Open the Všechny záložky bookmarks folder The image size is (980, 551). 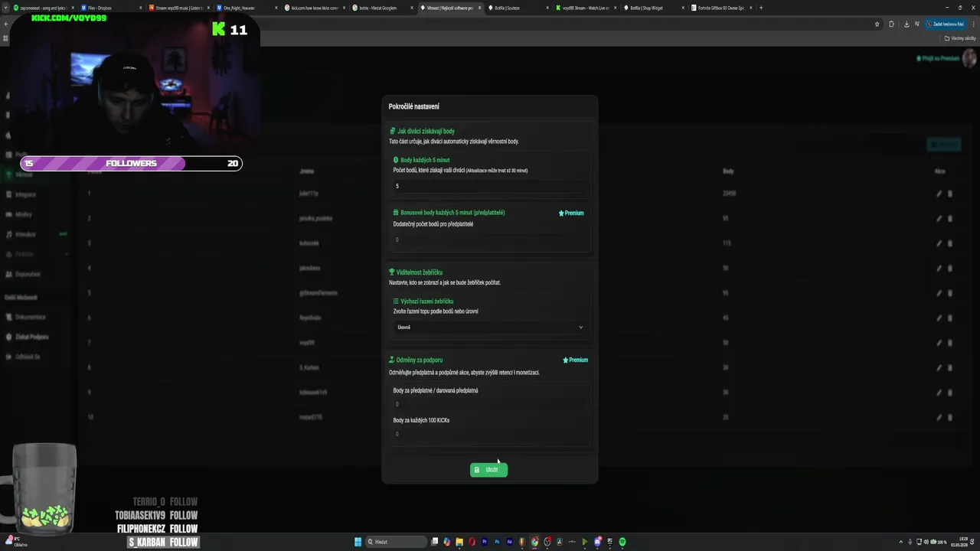click(960, 38)
